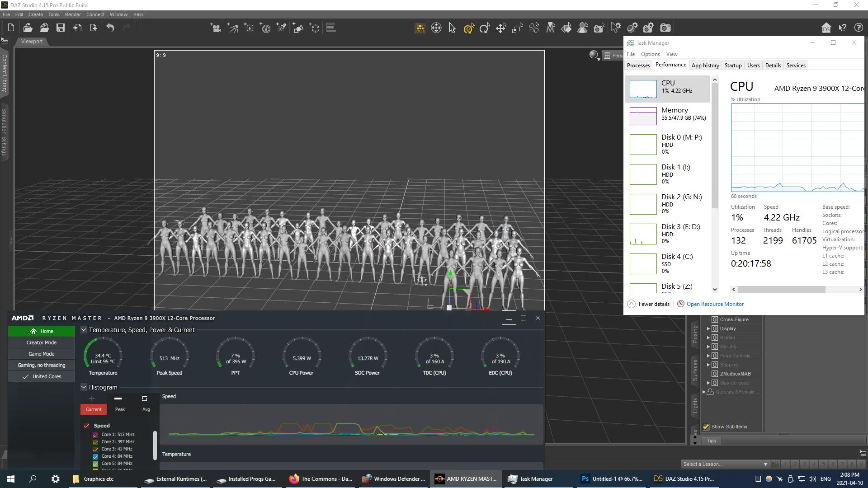This screenshot has height=488, width=868.
Task: Select the Translate tool icon
Action: tap(501, 28)
